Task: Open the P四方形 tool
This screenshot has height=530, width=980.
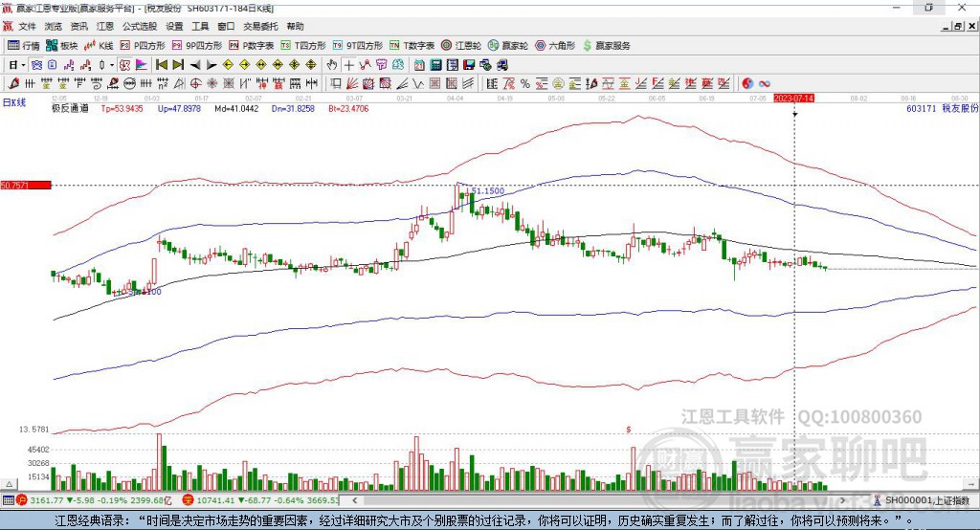Action: pos(143,46)
